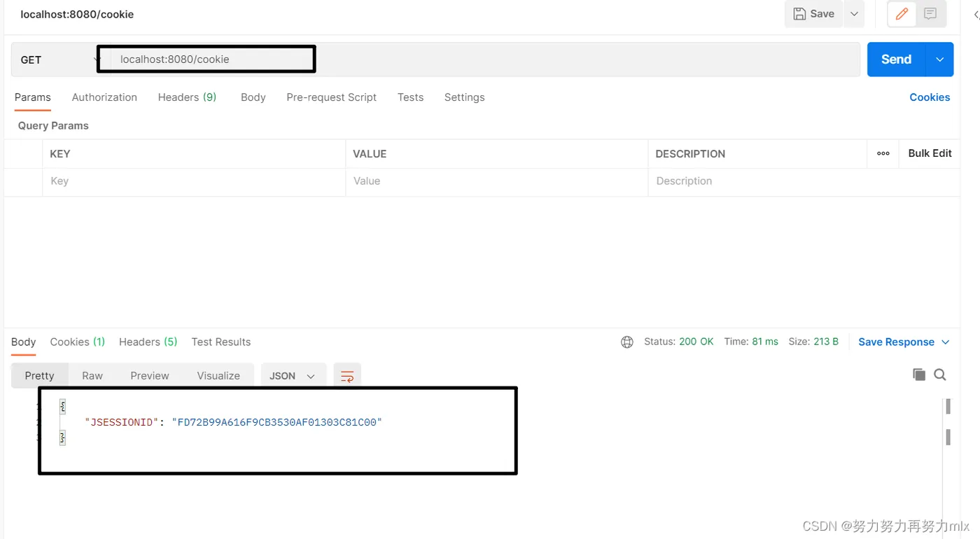
Task: Send the request
Action: tap(896, 59)
